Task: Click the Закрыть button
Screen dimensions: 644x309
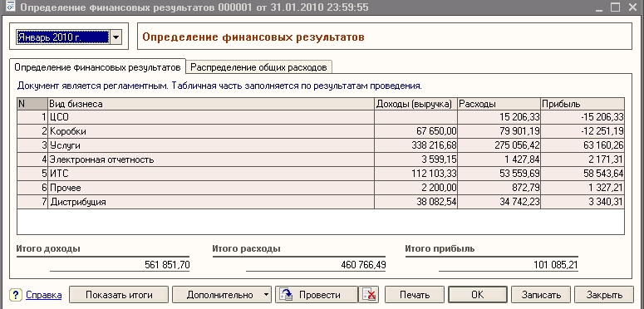Action: [x=604, y=295]
